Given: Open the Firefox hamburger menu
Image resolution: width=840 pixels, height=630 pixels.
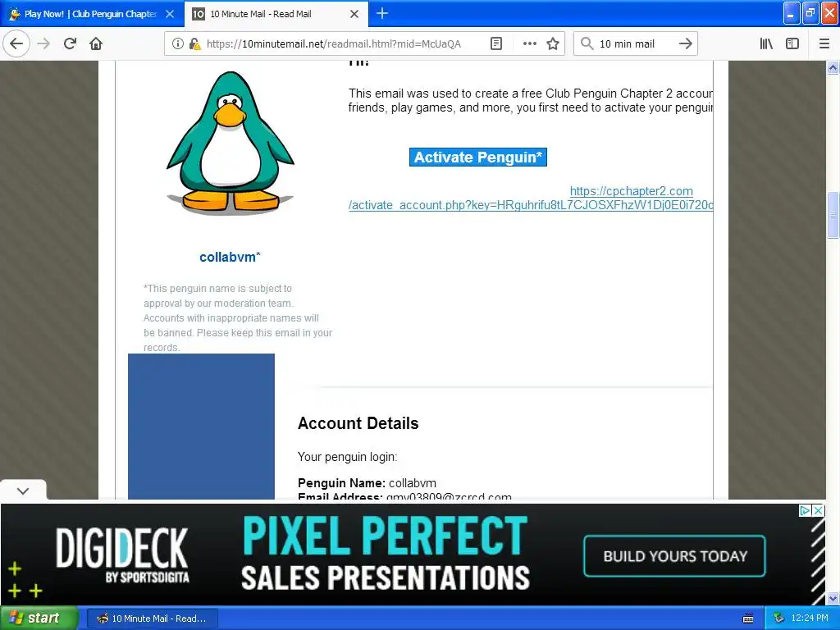Looking at the screenshot, I should [x=824, y=44].
